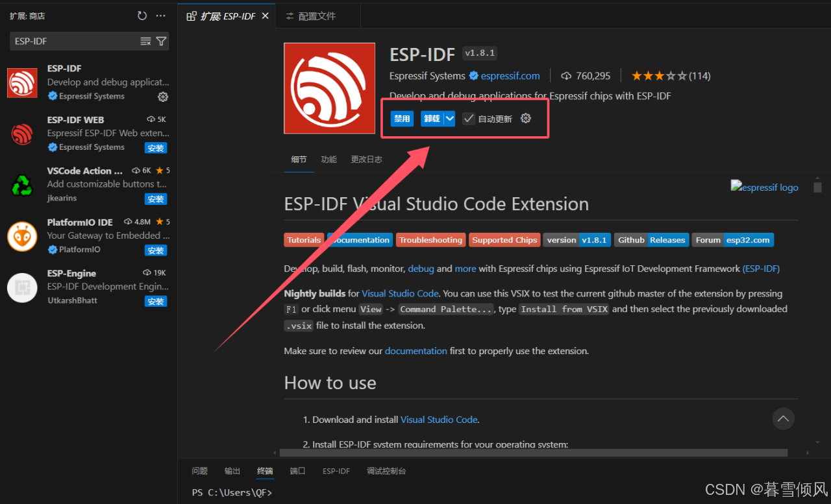Click the 卸载 uninstall button
The height and width of the screenshot is (504, 831).
coord(431,119)
